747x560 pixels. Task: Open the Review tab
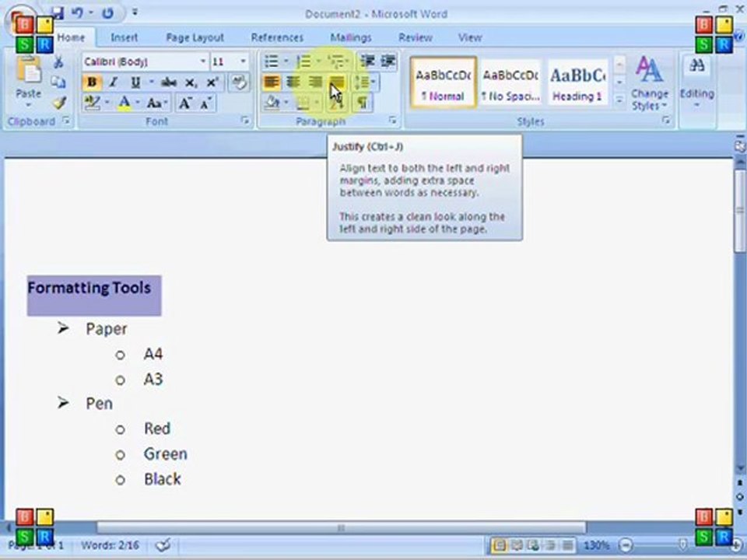(416, 37)
